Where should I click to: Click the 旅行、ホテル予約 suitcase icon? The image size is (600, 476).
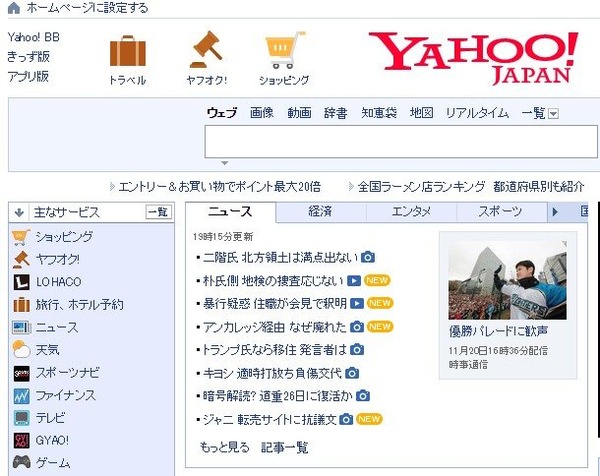tap(21, 305)
